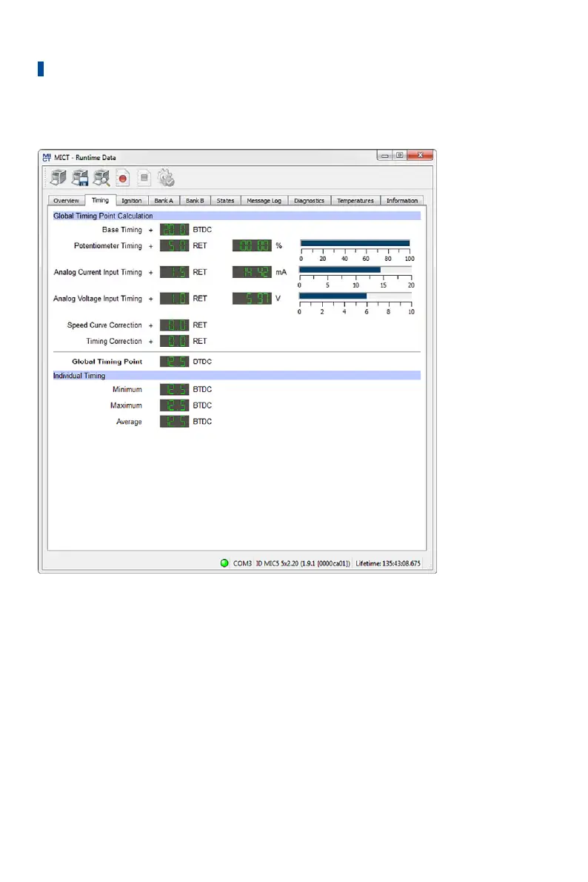
Task: Click the 'Analog Current Input Timing' label
Action: [x=98, y=272]
